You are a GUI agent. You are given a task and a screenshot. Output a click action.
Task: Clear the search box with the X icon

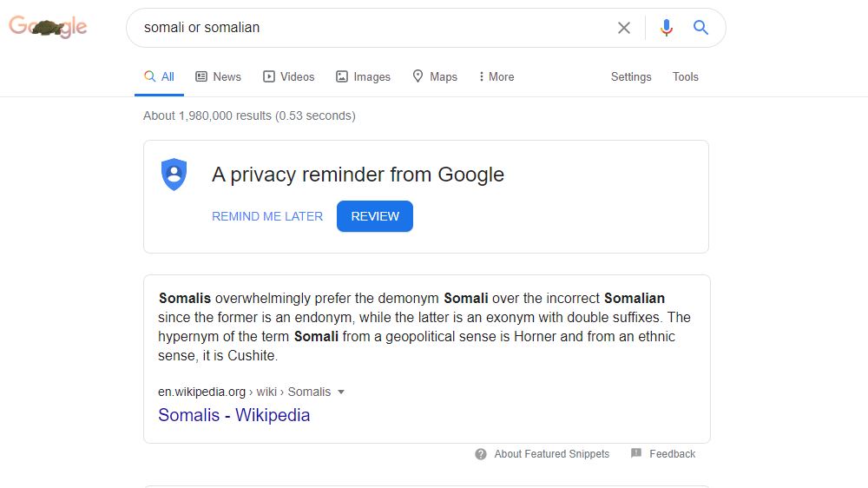coord(624,28)
